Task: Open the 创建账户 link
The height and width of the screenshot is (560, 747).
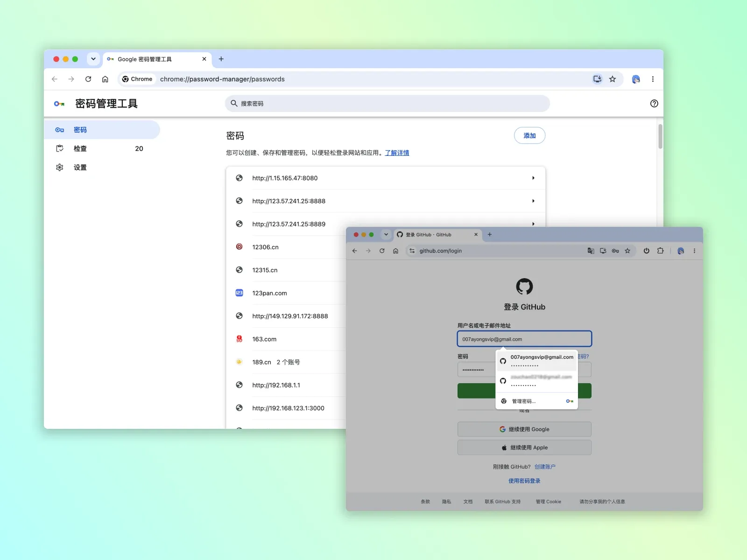Action: (x=545, y=467)
